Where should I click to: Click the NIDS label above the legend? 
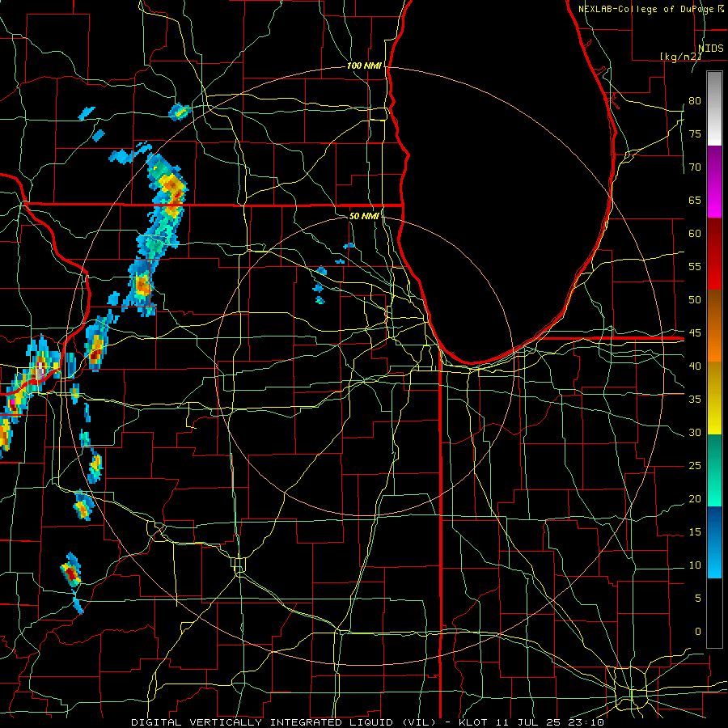click(710, 49)
